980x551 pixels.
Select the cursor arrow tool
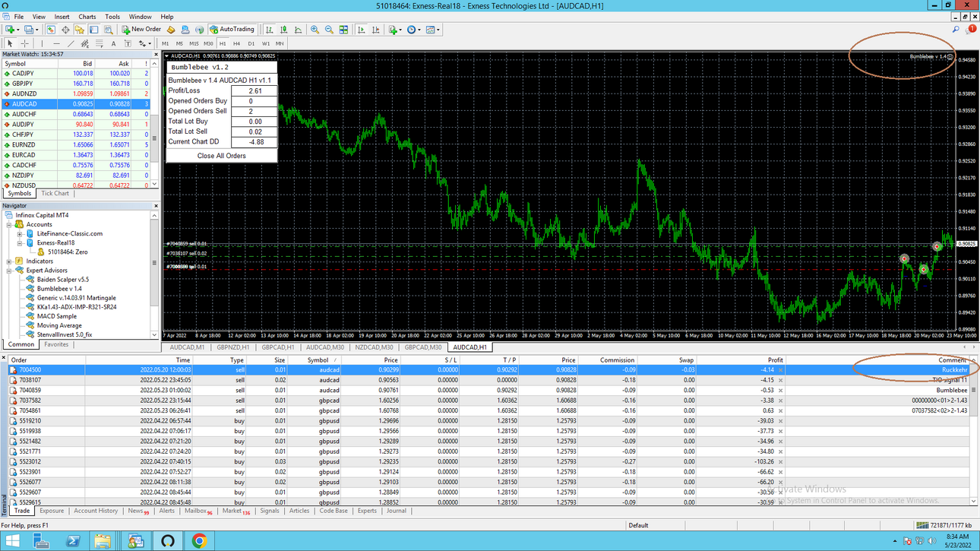10,43
